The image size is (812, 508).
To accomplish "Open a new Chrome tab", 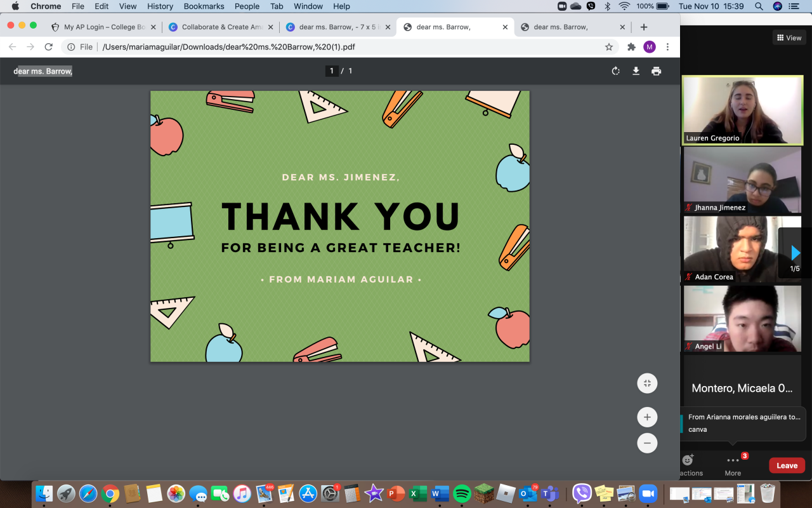I will (x=644, y=27).
